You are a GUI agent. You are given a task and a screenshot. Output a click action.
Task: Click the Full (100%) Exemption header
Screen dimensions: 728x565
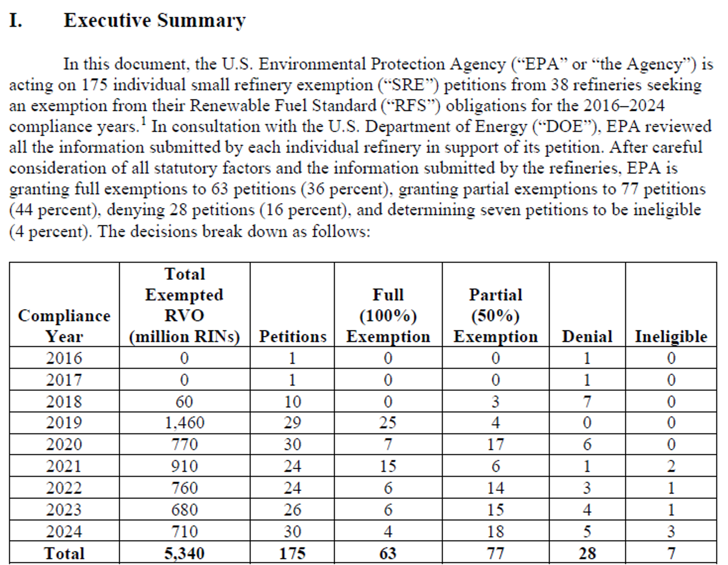point(388,316)
